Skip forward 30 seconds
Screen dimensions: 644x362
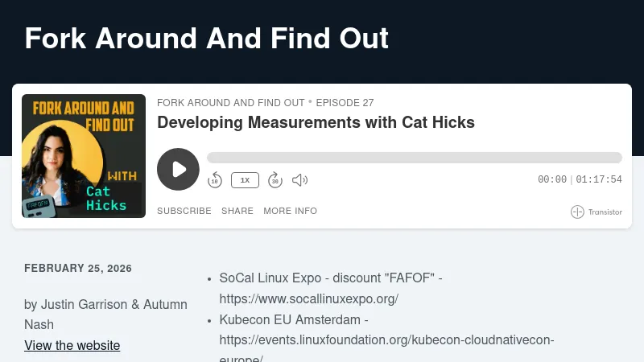(x=275, y=180)
